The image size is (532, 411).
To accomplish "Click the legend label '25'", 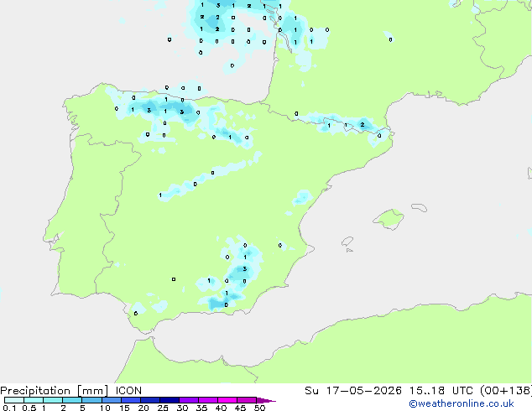I will click(163, 408).
